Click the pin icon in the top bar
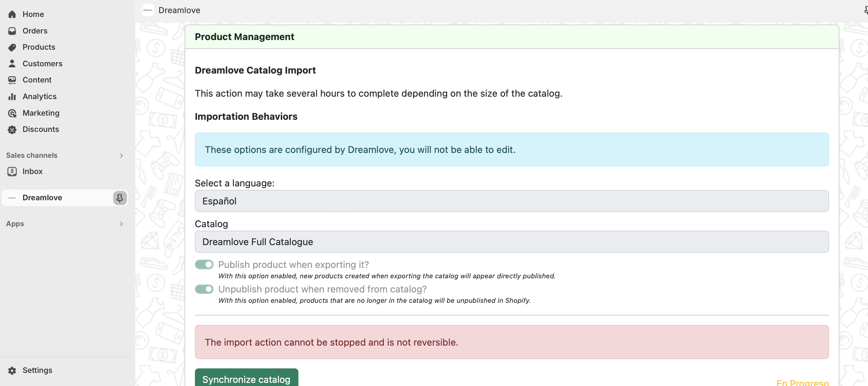Viewport: 868px width, 386px height. tap(865, 10)
